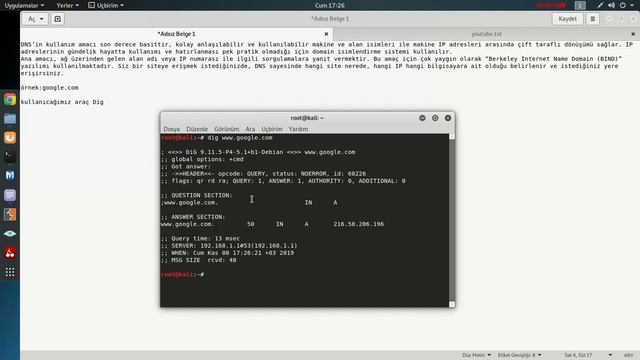Switch to the Adsız Belge 1 tab
The image size is (640, 360).
176,34
